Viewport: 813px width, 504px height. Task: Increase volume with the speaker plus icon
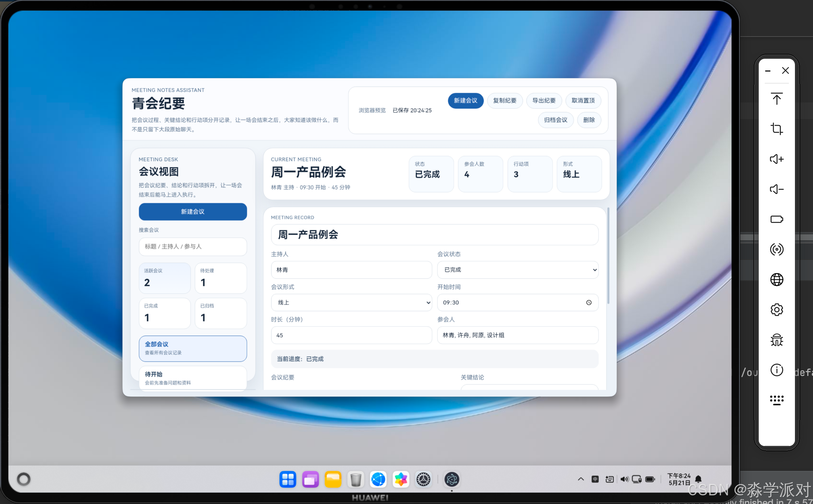tap(776, 159)
